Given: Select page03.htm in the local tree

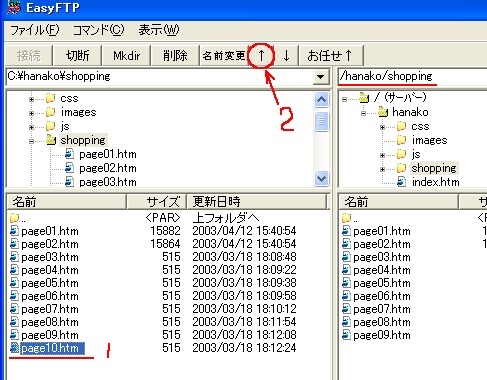Looking at the screenshot, I should [108, 182].
